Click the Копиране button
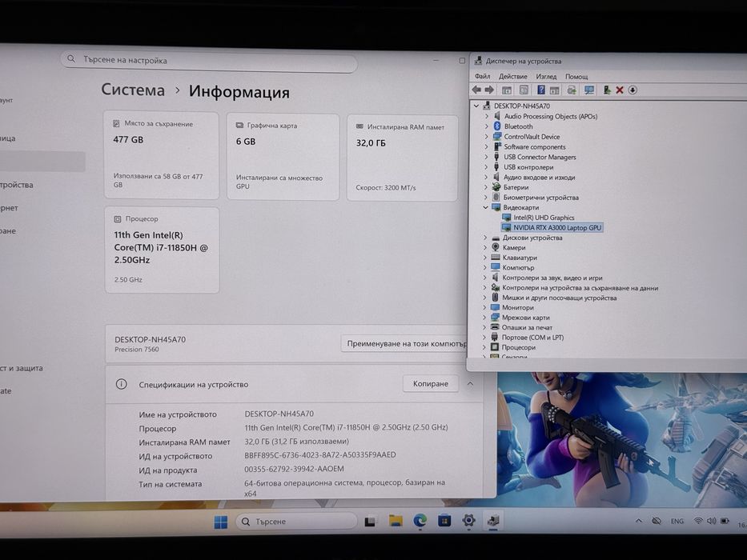 430,383
